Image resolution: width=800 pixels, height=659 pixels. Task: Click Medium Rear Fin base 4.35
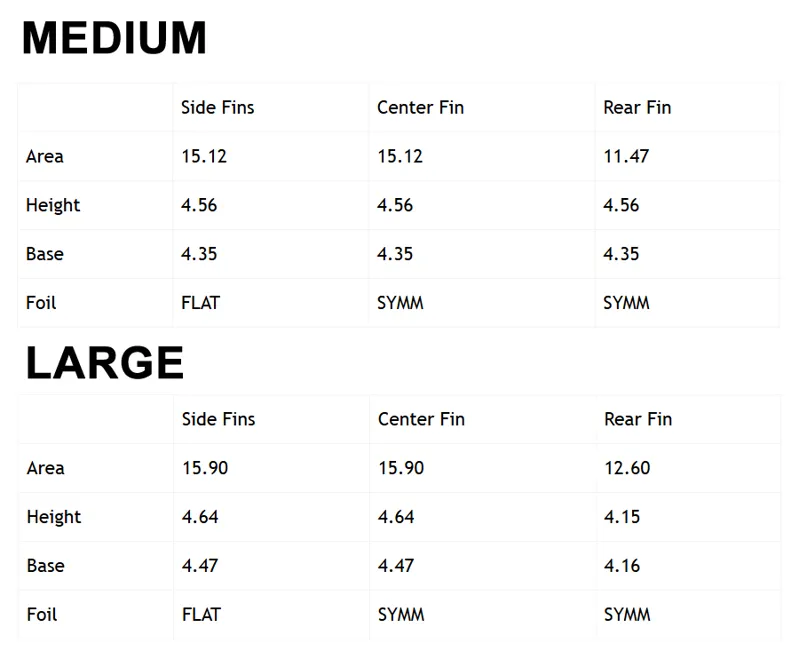point(621,254)
